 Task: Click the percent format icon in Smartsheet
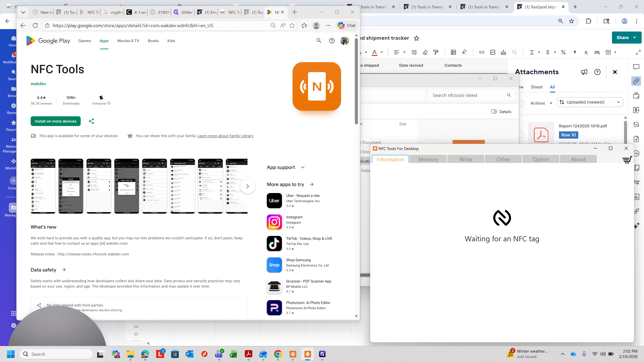coord(563,52)
